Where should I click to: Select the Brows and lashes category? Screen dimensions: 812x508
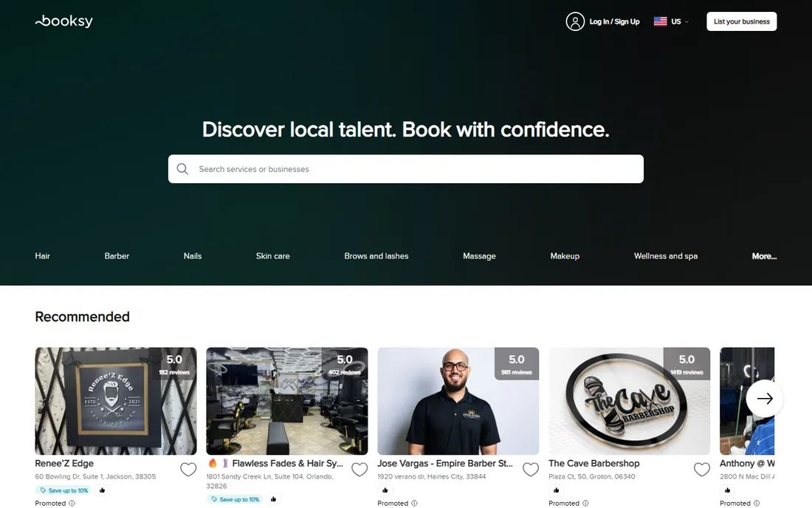click(x=376, y=255)
